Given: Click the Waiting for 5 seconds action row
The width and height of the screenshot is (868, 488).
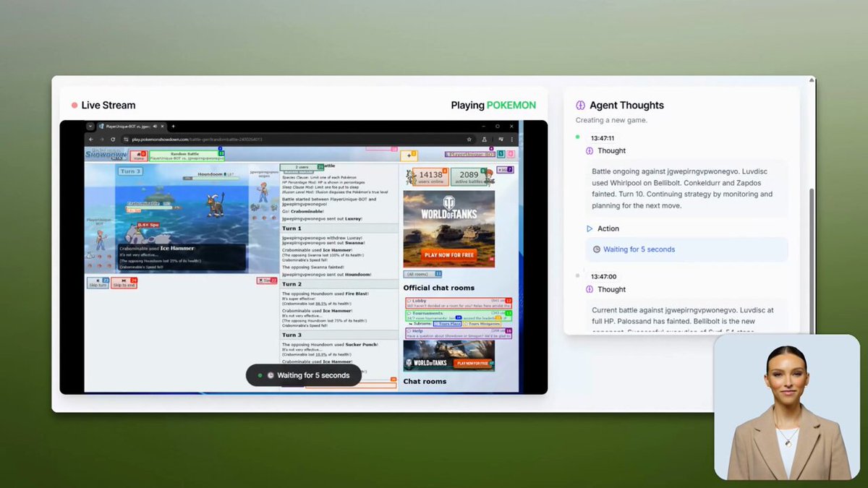Looking at the screenshot, I should coord(686,249).
